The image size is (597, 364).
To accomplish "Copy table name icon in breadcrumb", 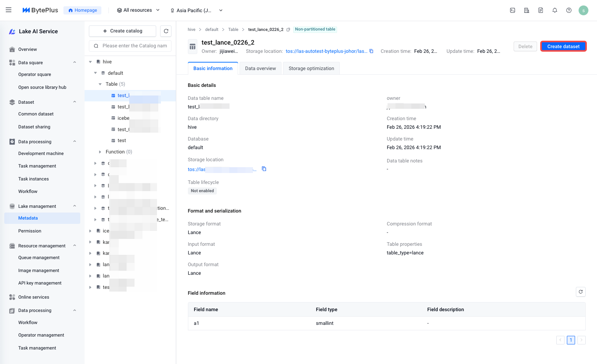I will (x=288, y=30).
